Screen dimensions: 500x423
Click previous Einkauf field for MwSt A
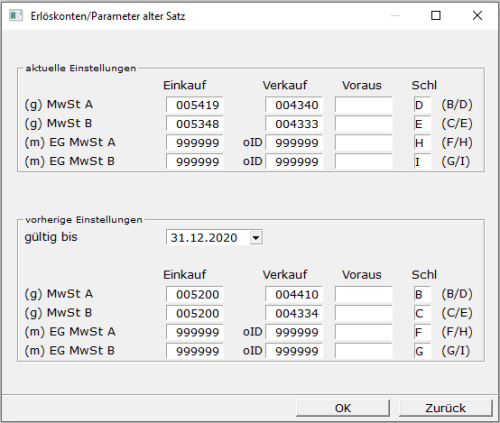[195, 294]
